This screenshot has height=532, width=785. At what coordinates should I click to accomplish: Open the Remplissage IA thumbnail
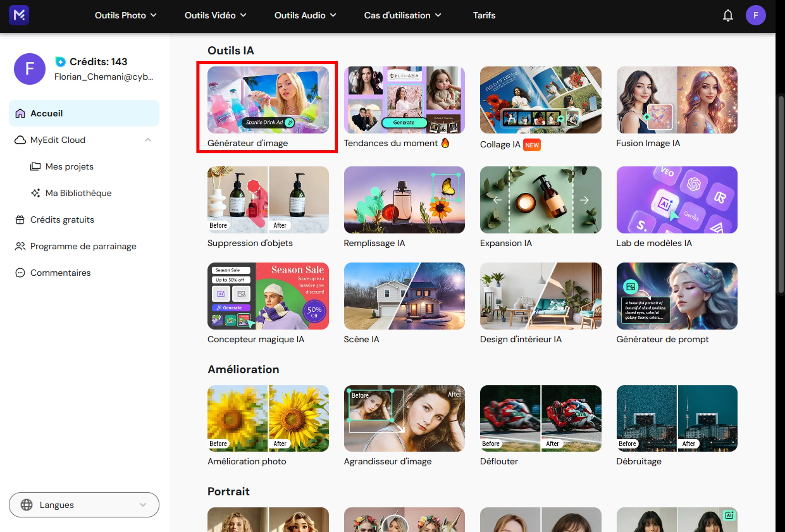[x=404, y=200]
